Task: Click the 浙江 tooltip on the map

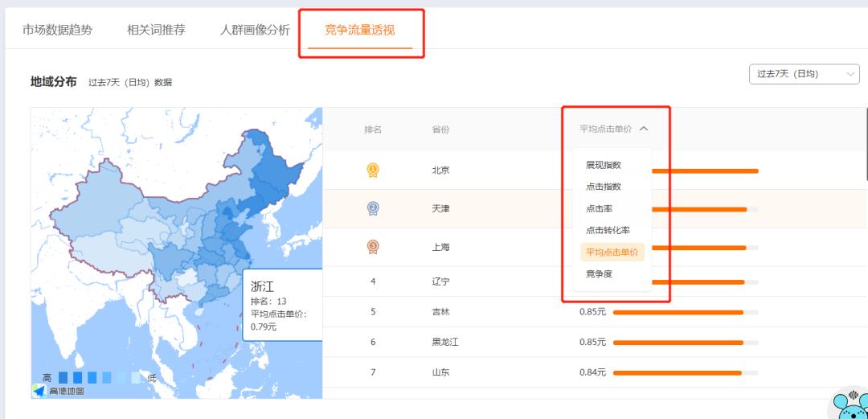Action: pos(282,305)
